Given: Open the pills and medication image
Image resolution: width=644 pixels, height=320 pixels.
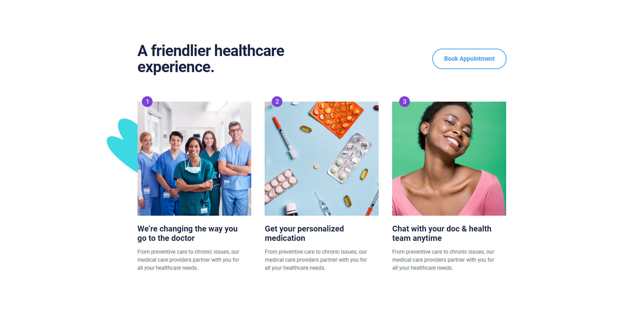Looking at the screenshot, I should point(321,158).
